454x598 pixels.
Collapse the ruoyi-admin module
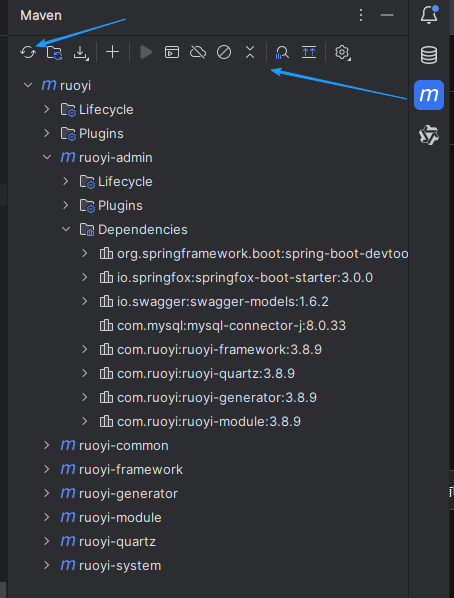click(x=47, y=158)
